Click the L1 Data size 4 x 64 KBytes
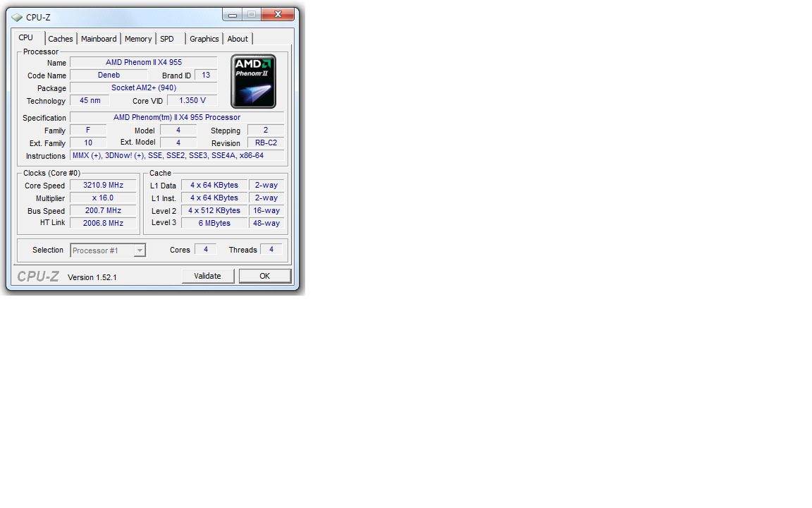The width and height of the screenshot is (812, 508). [214, 185]
